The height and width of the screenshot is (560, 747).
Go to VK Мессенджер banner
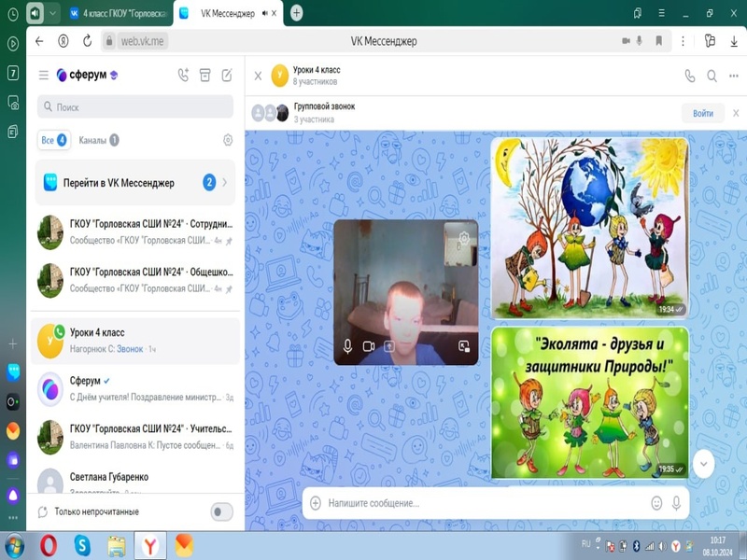click(135, 183)
